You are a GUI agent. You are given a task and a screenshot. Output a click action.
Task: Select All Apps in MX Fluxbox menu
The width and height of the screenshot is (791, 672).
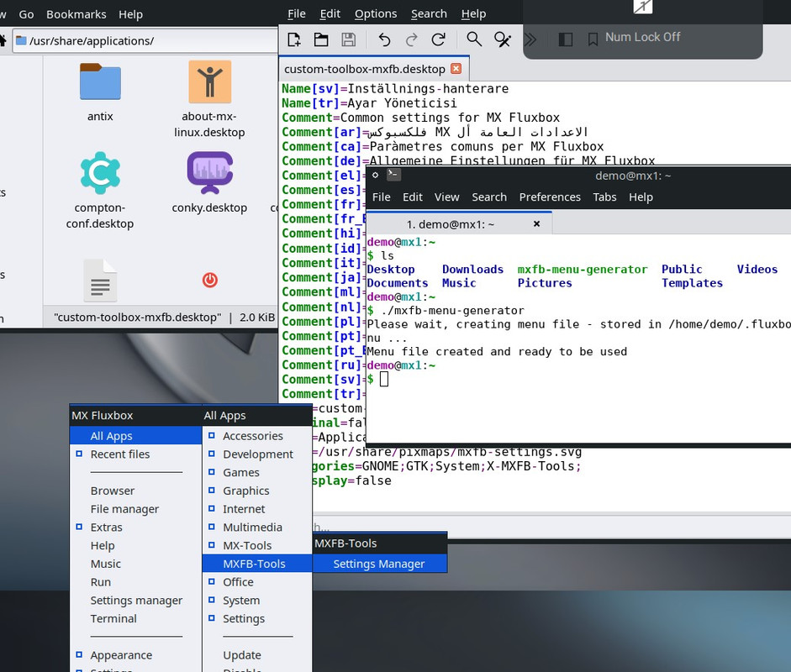pyautogui.click(x=135, y=436)
